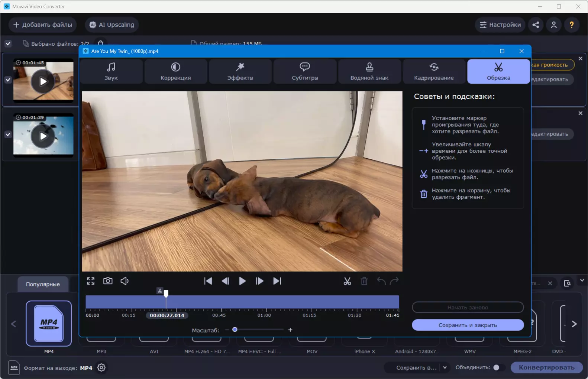Open the Водяной знак tab

coord(369,71)
